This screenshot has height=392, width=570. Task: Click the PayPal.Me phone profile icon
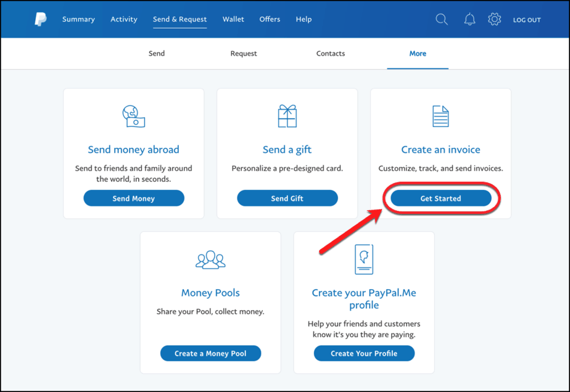pyautogui.click(x=364, y=259)
